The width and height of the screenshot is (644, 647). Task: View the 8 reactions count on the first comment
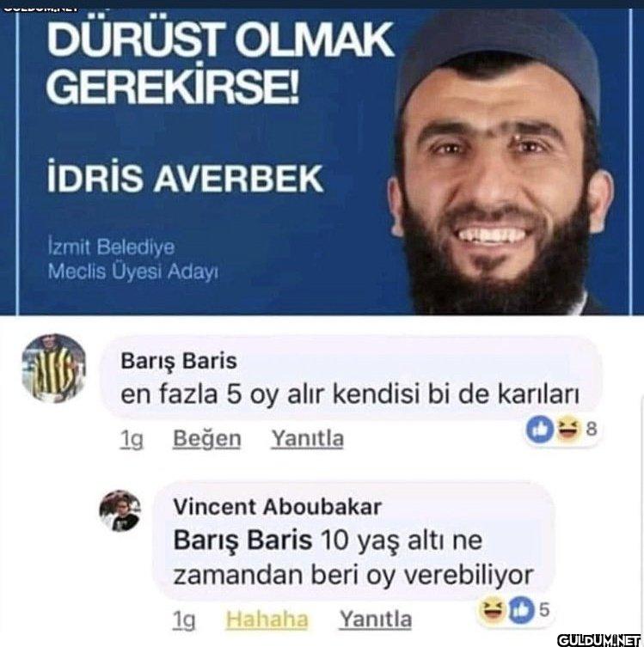[x=592, y=429]
